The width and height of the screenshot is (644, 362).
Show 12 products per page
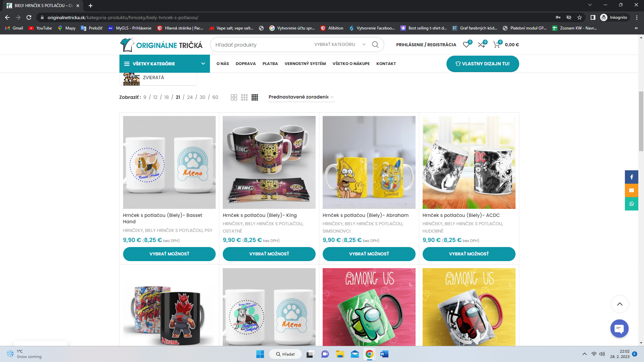155,97
